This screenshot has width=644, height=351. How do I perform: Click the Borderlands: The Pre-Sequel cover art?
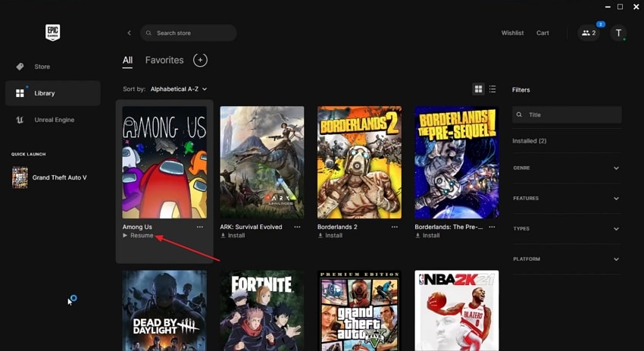457,162
